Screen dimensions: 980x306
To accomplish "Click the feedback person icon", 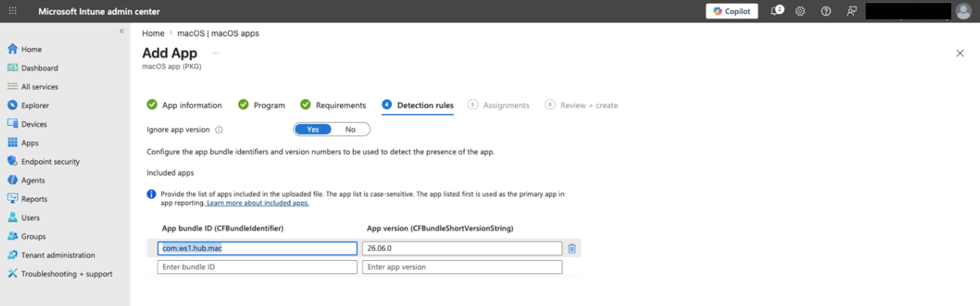I will coord(852,11).
